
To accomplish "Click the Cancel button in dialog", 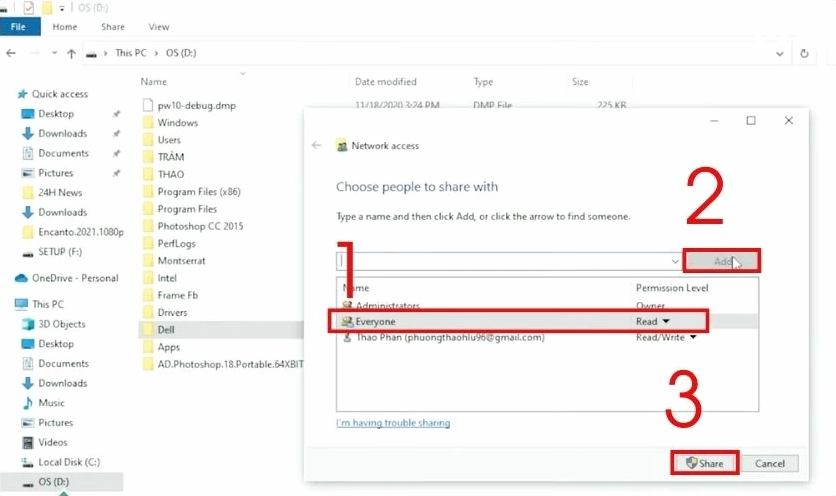I will pyautogui.click(x=769, y=463).
